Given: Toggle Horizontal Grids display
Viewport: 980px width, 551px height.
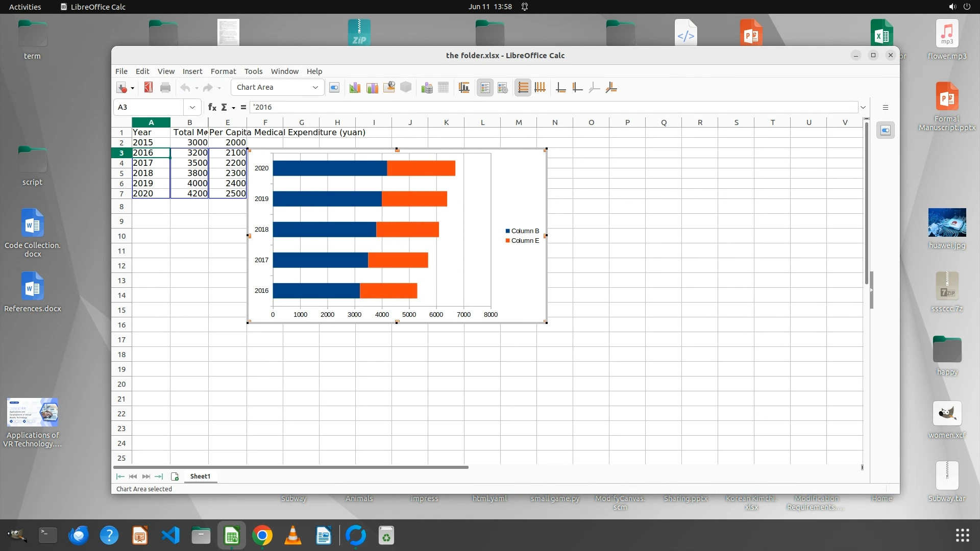Looking at the screenshot, I should 523,88.
